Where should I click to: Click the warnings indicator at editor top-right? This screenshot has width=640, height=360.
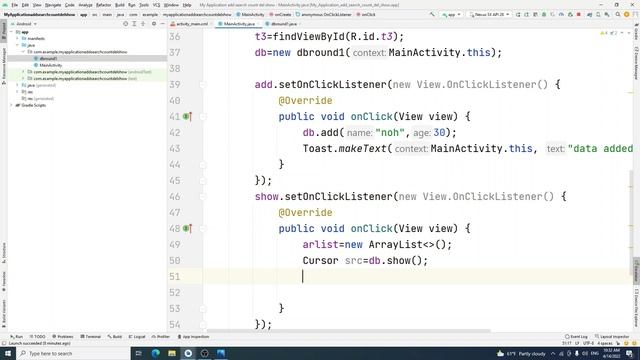tap(609, 33)
